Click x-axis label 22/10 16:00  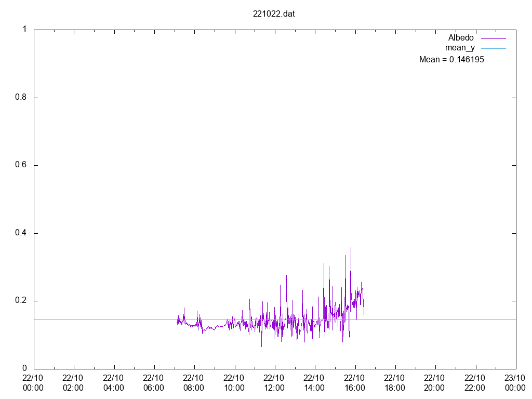coord(354,383)
